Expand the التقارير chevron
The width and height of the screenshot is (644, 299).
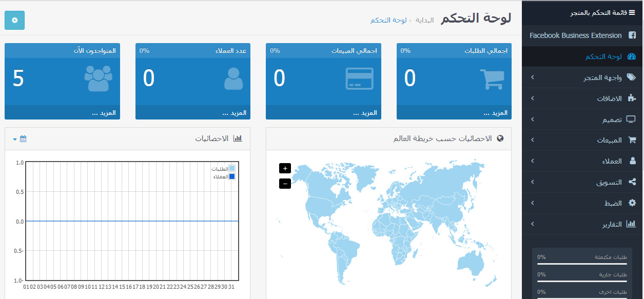click(532, 224)
